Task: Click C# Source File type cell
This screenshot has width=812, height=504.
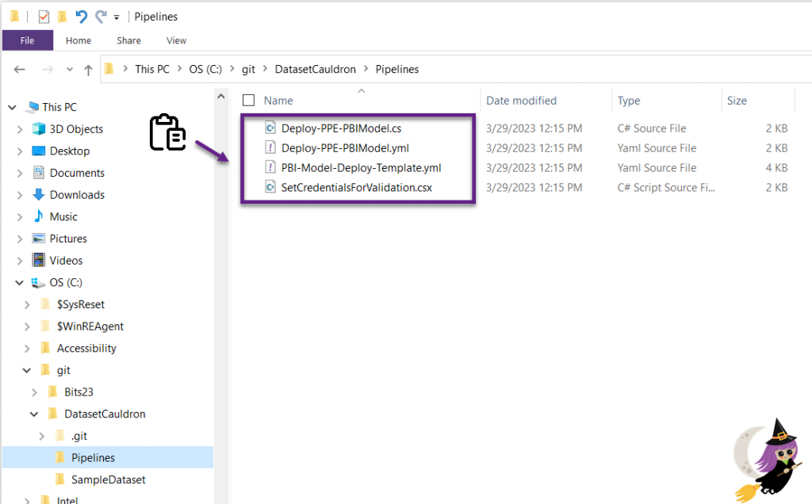Action: coord(652,128)
